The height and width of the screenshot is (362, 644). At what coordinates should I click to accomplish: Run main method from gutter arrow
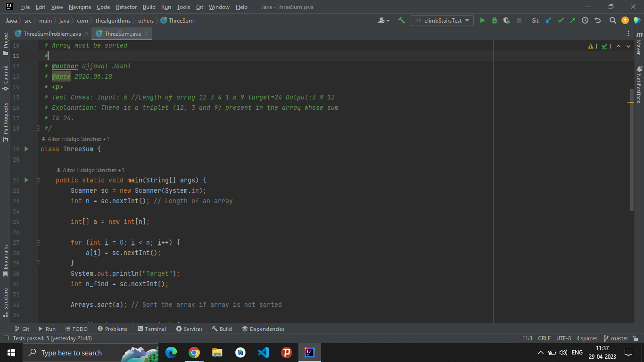pos(26,180)
